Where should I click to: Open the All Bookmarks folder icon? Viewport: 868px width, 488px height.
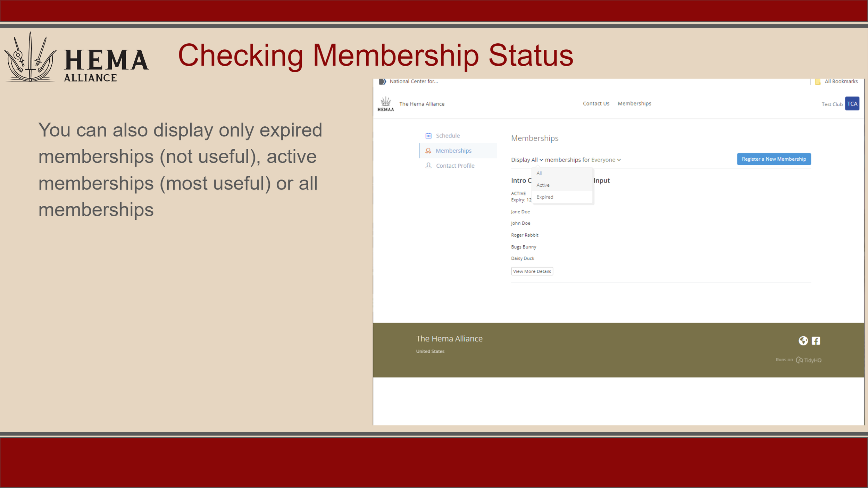click(818, 82)
